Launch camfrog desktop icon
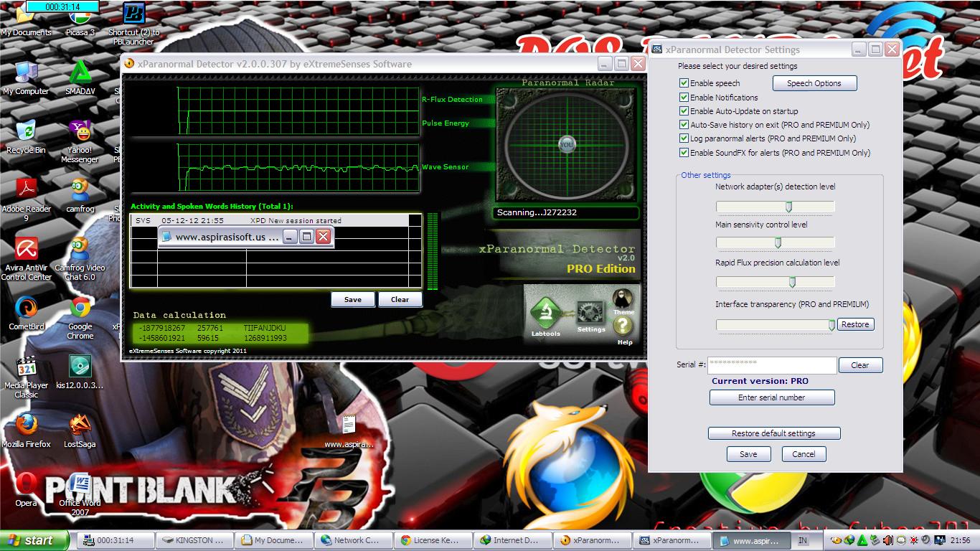Viewport: 980px width, 551px height. (x=80, y=195)
